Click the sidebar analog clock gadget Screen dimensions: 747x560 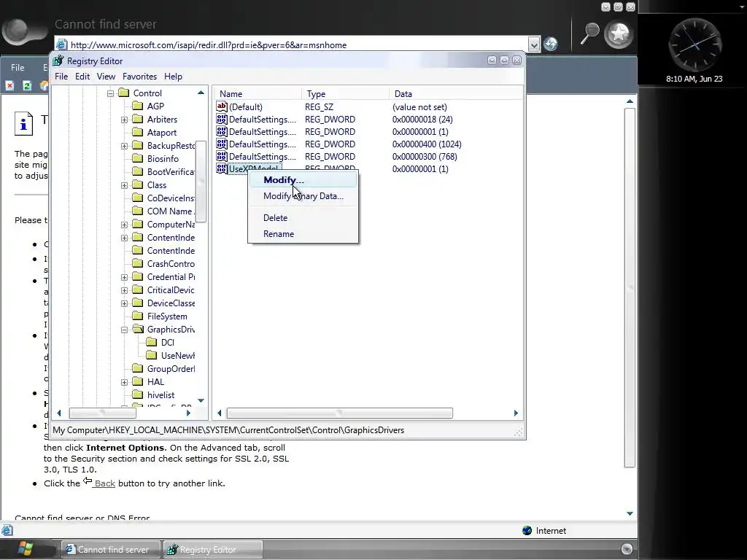(x=694, y=46)
